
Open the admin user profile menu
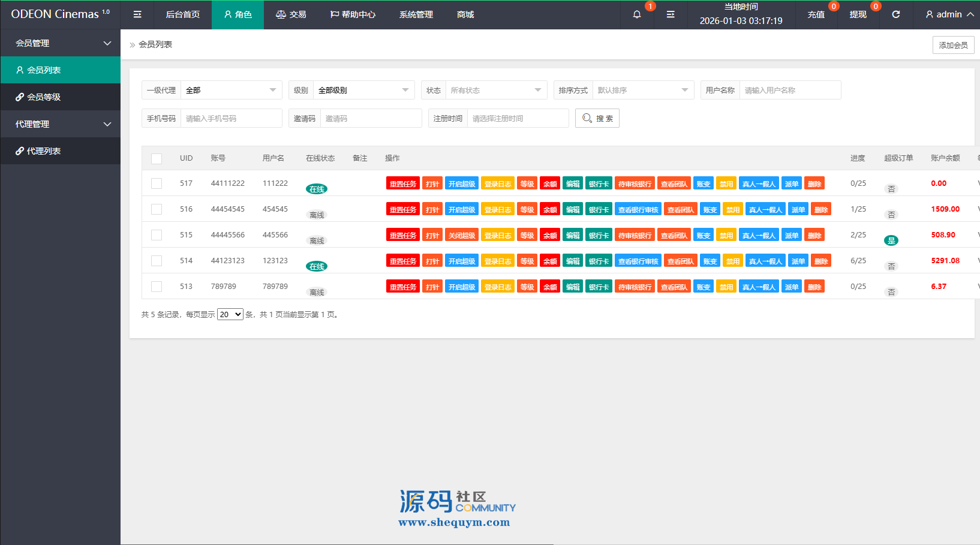pos(949,14)
